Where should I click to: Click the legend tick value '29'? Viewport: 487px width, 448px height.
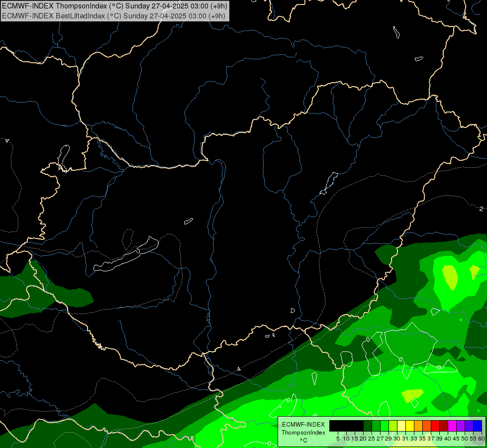(389, 439)
